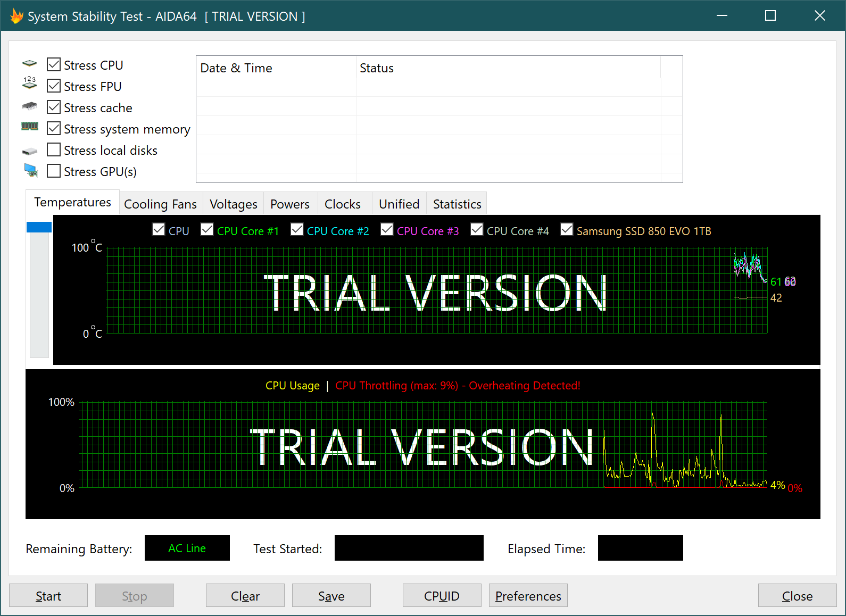Click the 123 FPU icon

click(30, 82)
